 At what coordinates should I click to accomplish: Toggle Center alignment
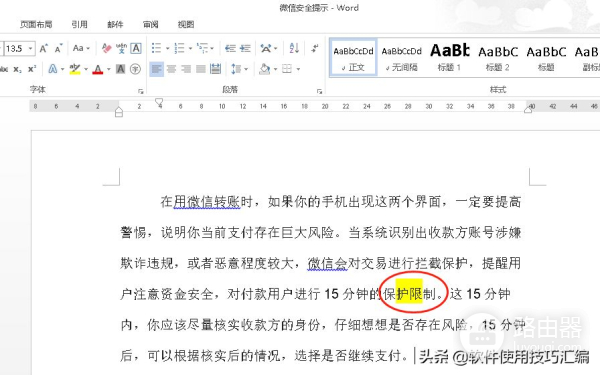click(x=171, y=69)
